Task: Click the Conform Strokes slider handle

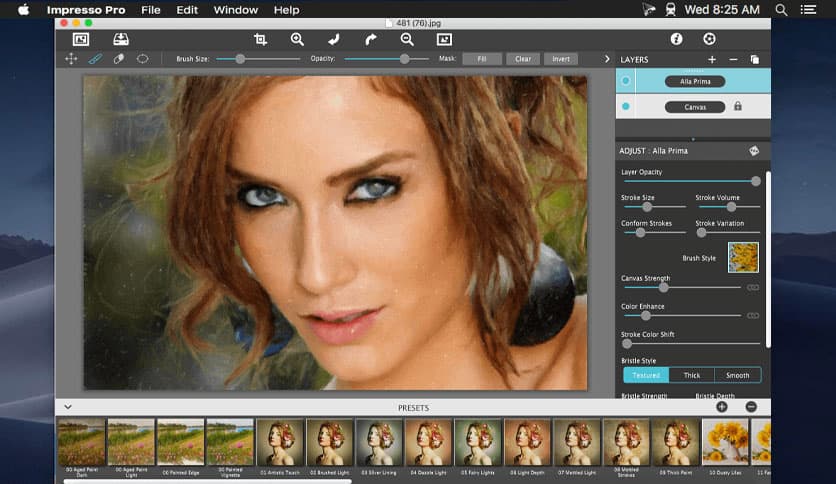Action: 640,232
